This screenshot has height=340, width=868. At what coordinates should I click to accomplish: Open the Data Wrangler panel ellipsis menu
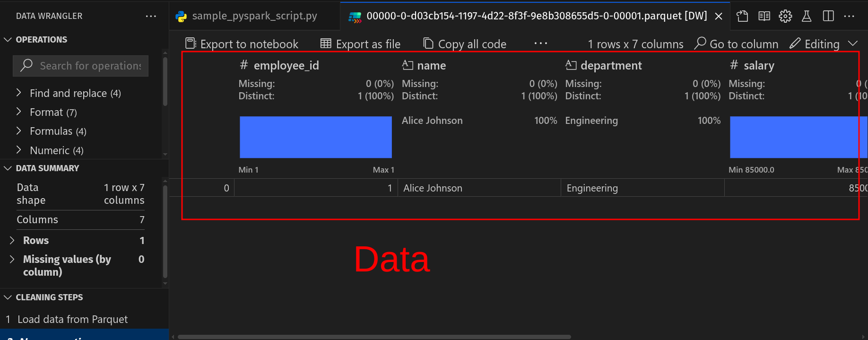tap(151, 16)
